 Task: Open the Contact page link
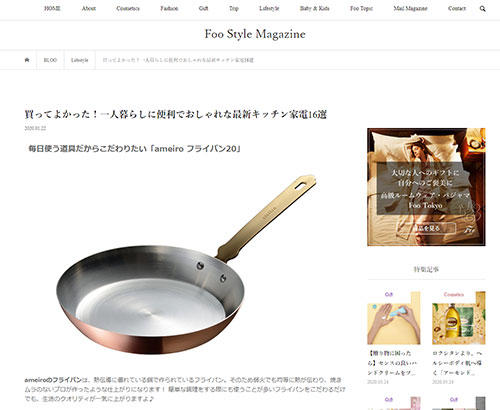tap(457, 9)
